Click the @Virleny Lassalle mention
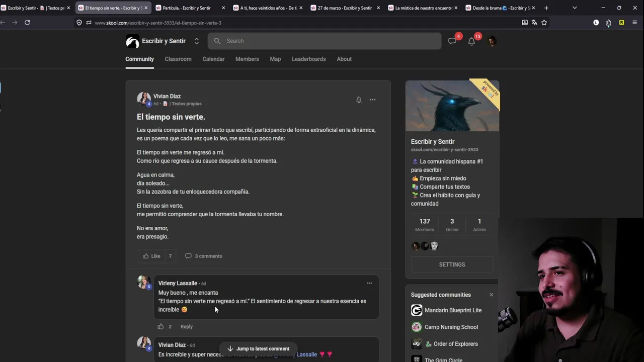644x362 pixels. pyautogui.click(x=295, y=354)
